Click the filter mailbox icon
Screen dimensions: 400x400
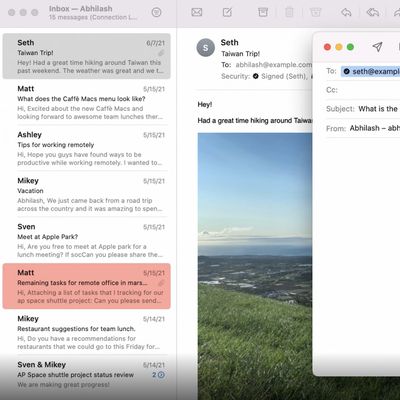coord(156,12)
